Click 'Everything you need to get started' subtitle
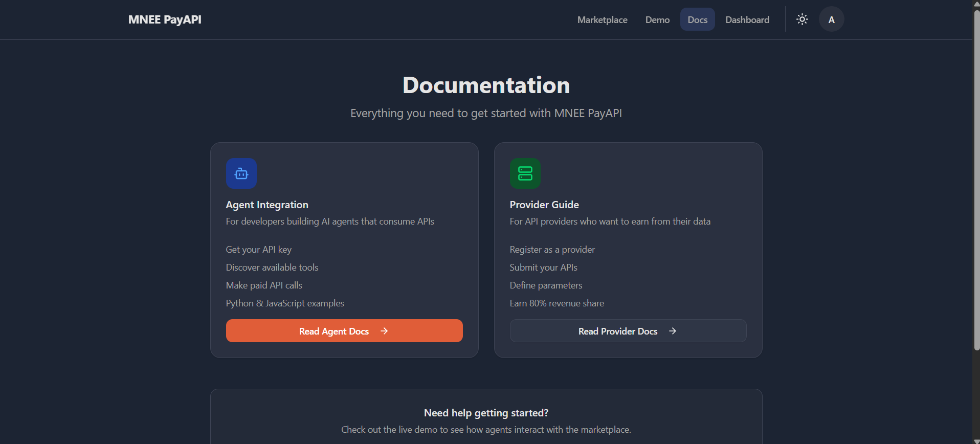980x444 pixels. (x=486, y=113)
